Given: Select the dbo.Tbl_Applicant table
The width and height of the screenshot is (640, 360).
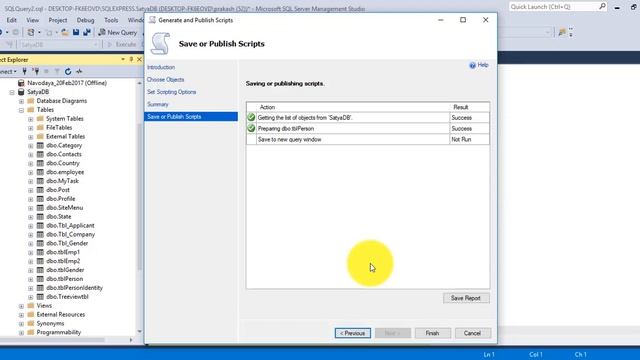Looking at the screenshot, I should click(x=70, y=226).
